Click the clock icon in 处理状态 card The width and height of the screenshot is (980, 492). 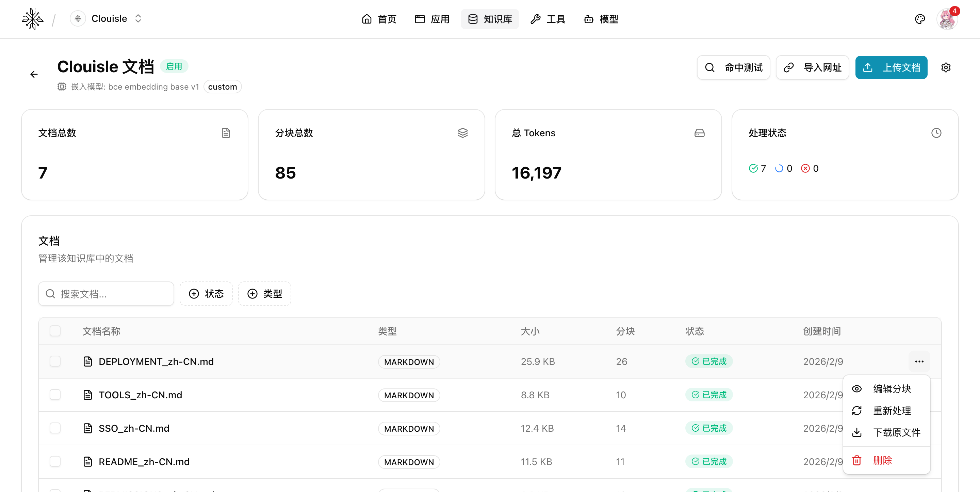936,133
